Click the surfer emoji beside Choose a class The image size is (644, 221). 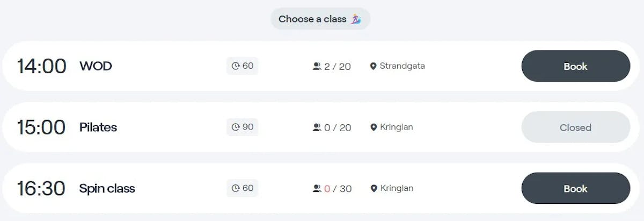pyautogui.click(x=356, y=19)
